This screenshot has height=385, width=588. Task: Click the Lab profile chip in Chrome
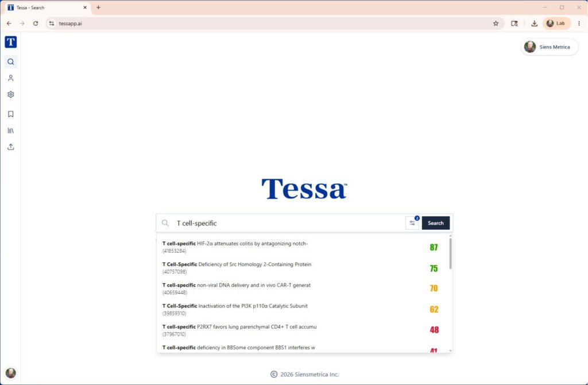(556, 23)
